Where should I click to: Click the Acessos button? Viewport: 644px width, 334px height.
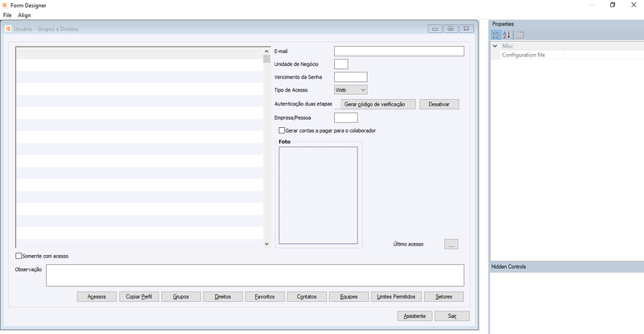tap(97, 297)
